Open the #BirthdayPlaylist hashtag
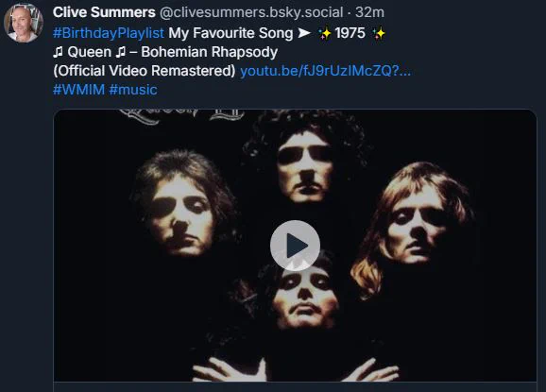Viewport: 546px width, 392px height. (109, 33)
